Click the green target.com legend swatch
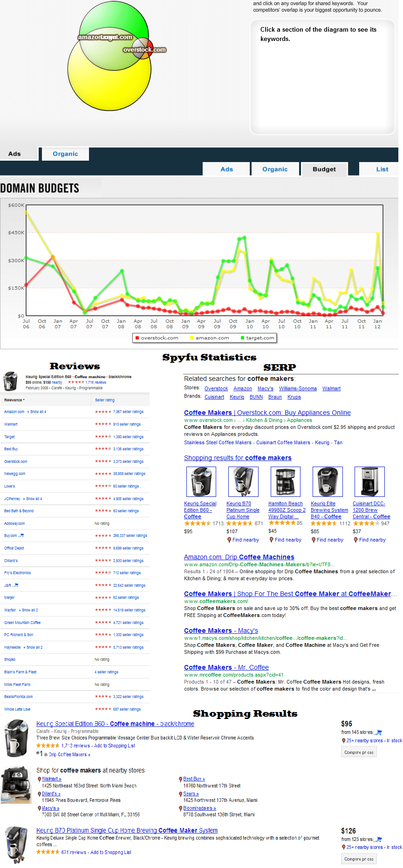403x868 pixels. point(242,338)
